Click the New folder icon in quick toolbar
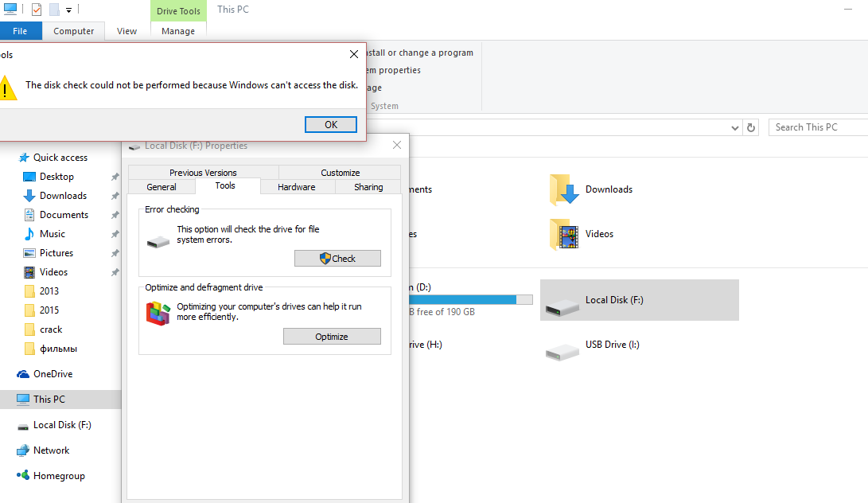This screenshot has width=868, height=503. coord(53,10)
